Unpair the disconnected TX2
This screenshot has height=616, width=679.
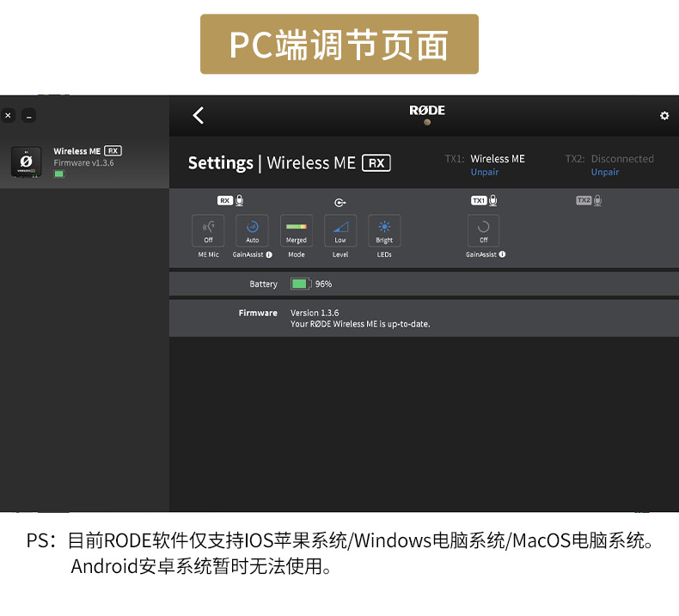pyautogui.click(x=605, y=173)
